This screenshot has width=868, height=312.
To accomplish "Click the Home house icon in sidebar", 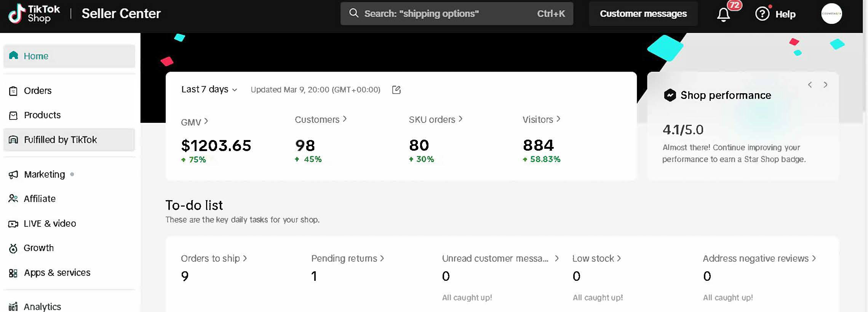I will coord(14,56).
